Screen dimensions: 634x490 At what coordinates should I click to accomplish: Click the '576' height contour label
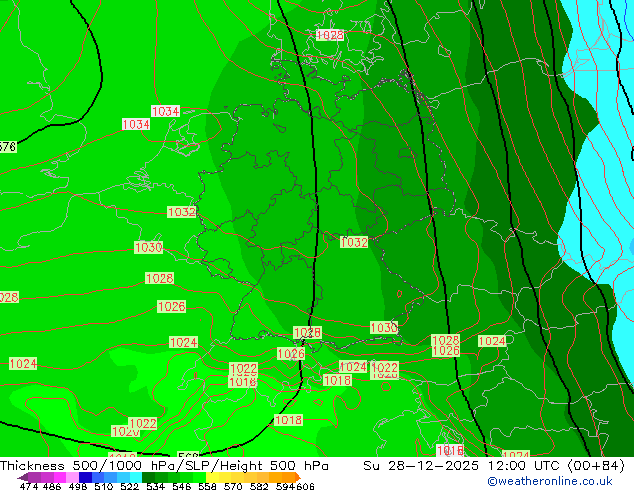[x=7, y=146]
